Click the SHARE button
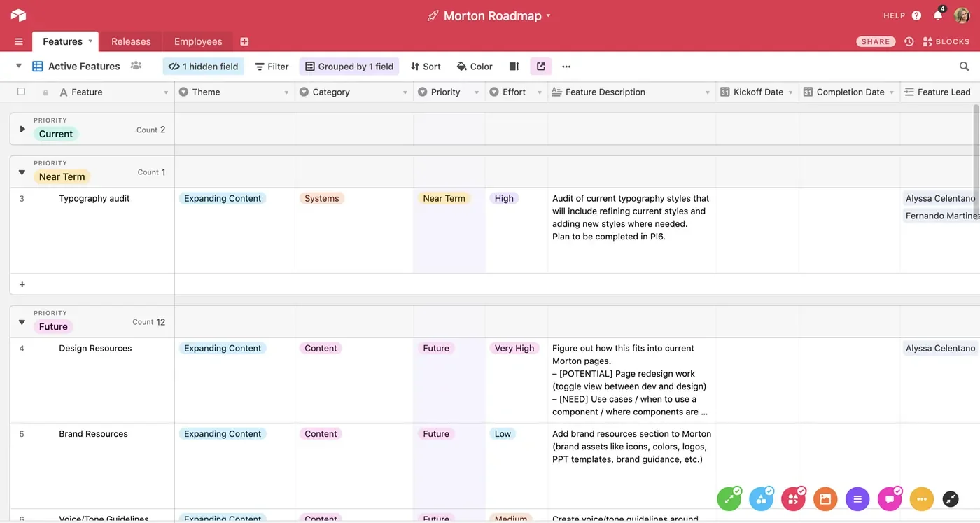This screenshot has width=980, height=523. pos(876,41)
